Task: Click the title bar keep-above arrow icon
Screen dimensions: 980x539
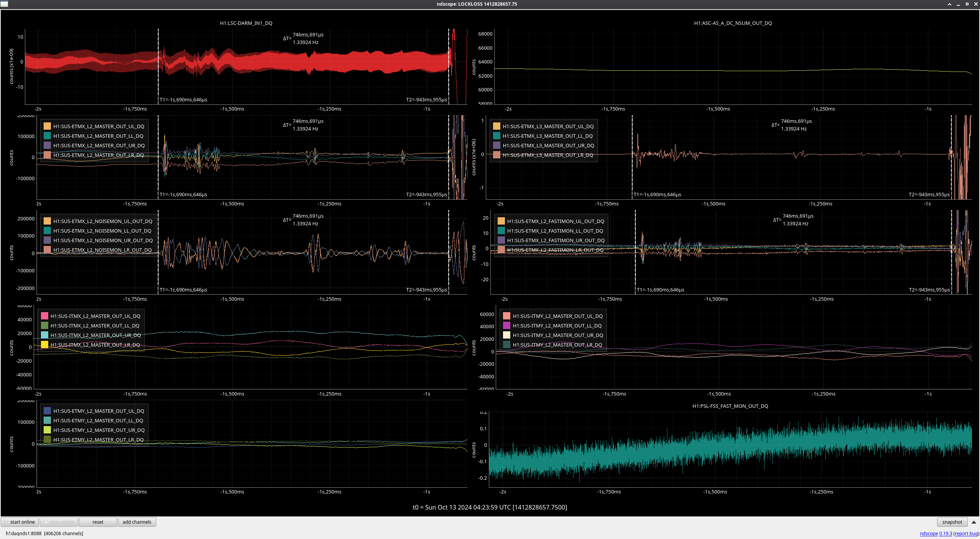Action: (x=949, y=4)
